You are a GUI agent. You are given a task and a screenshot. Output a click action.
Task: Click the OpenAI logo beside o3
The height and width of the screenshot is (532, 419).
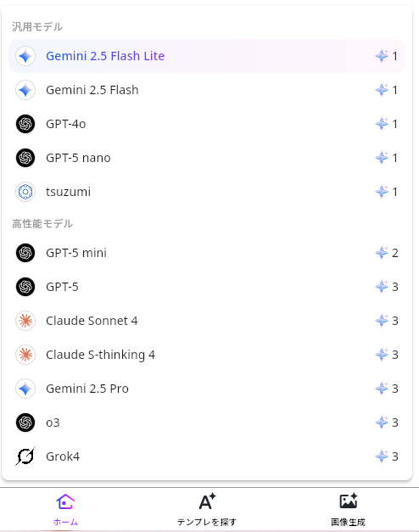point(25,423)
